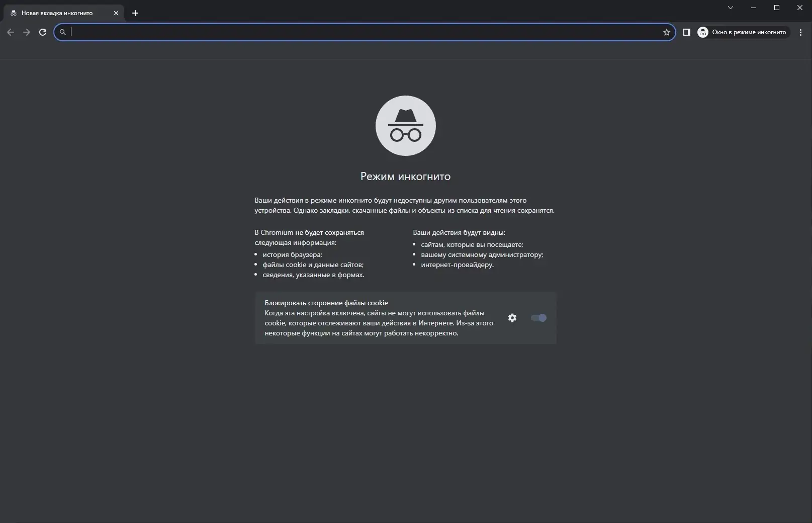Select the 'Новая вкладка инкогнито' tab
This screenshot has height=523, width=812.
tap(63, 13)
